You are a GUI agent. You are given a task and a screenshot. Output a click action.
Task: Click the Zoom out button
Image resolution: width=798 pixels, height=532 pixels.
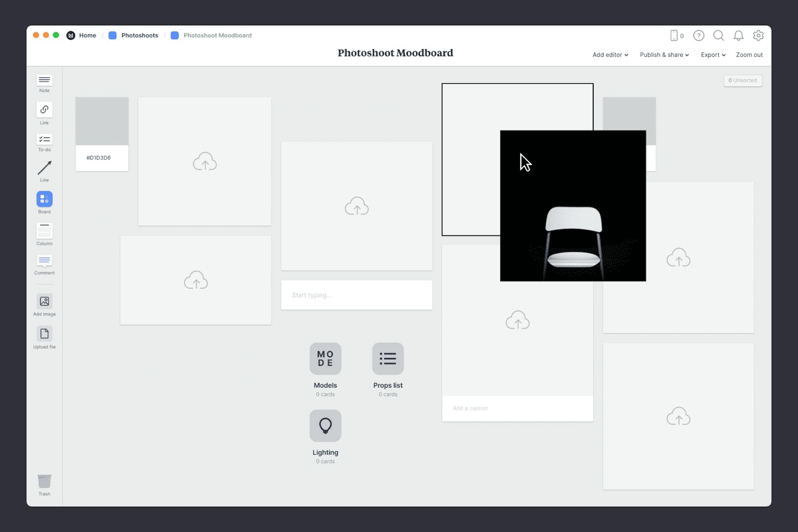(748, 55)
